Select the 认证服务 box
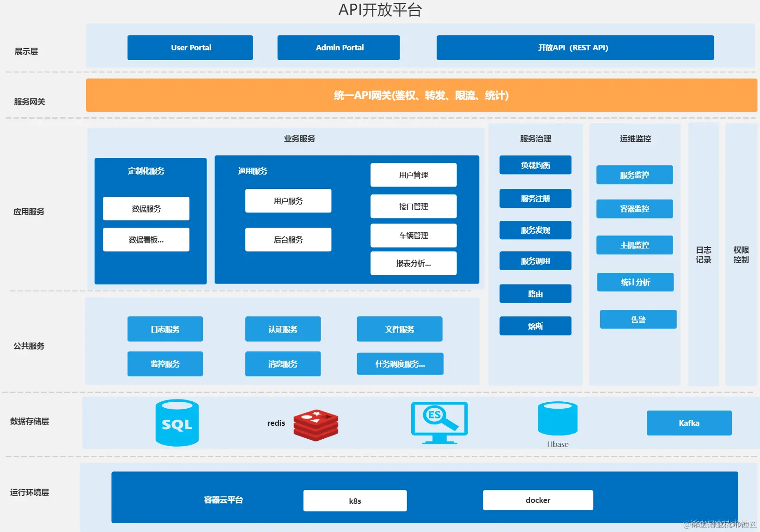760x532 pixels. 283,329
